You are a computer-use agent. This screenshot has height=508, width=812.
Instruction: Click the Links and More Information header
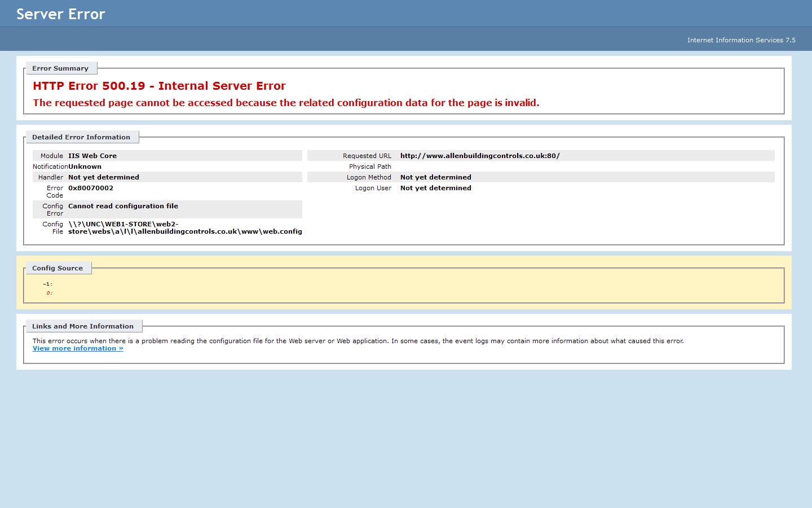[x=83, y=326]
